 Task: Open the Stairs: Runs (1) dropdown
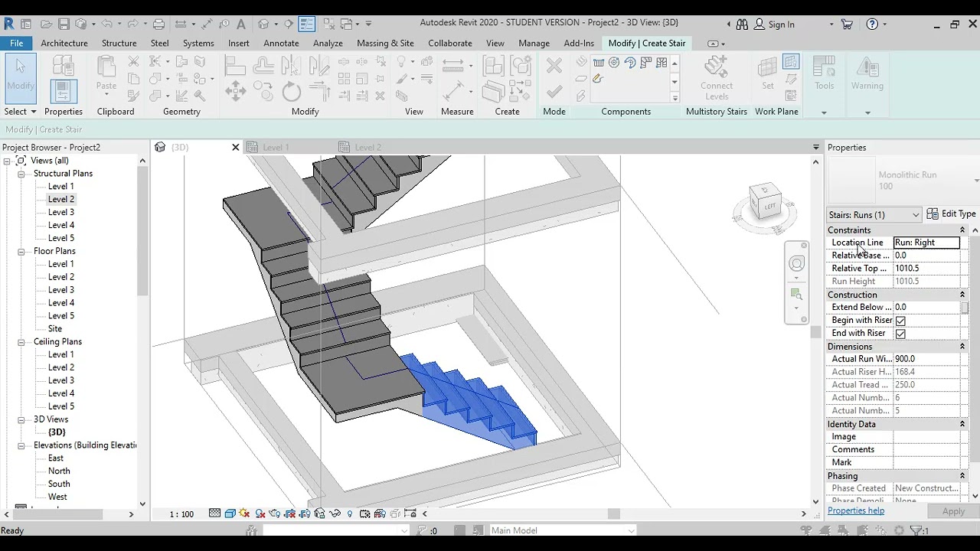[874, 215]
